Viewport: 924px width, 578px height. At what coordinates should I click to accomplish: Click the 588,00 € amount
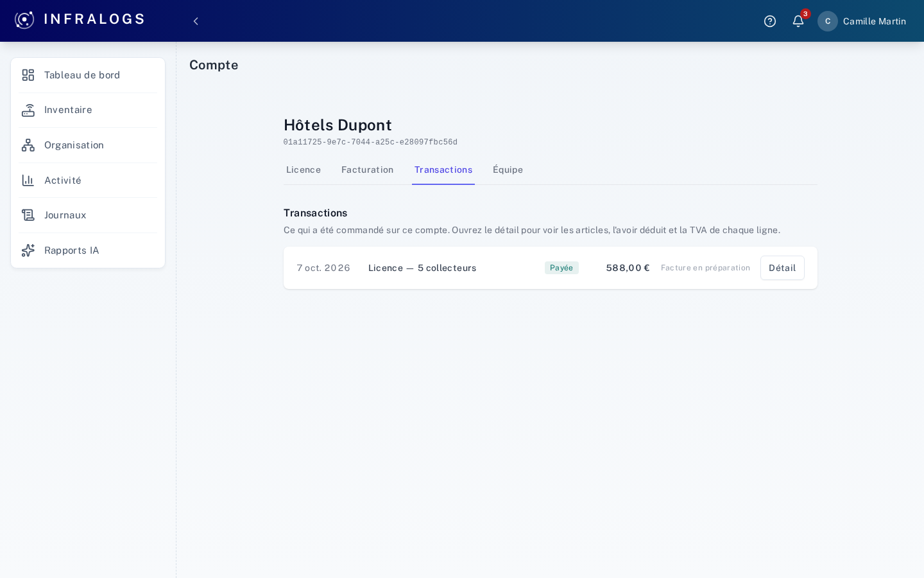coord(628,268)
